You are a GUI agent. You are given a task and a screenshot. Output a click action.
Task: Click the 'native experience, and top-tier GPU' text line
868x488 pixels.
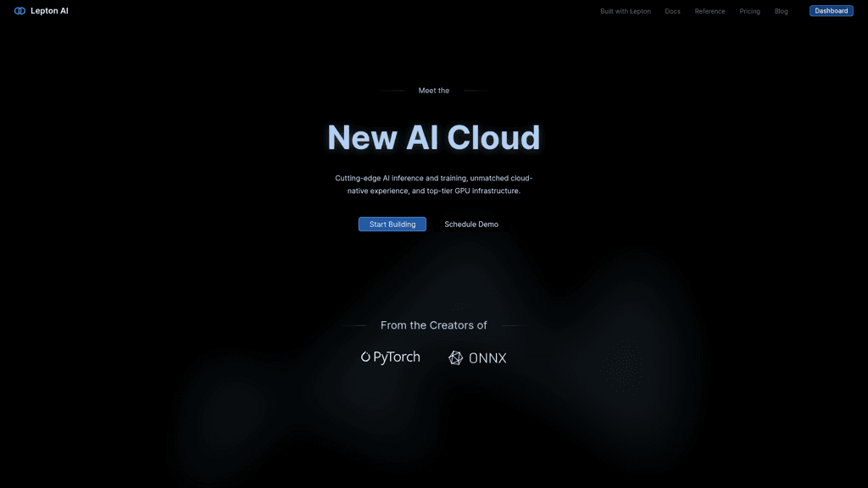[x=433, y=191]
